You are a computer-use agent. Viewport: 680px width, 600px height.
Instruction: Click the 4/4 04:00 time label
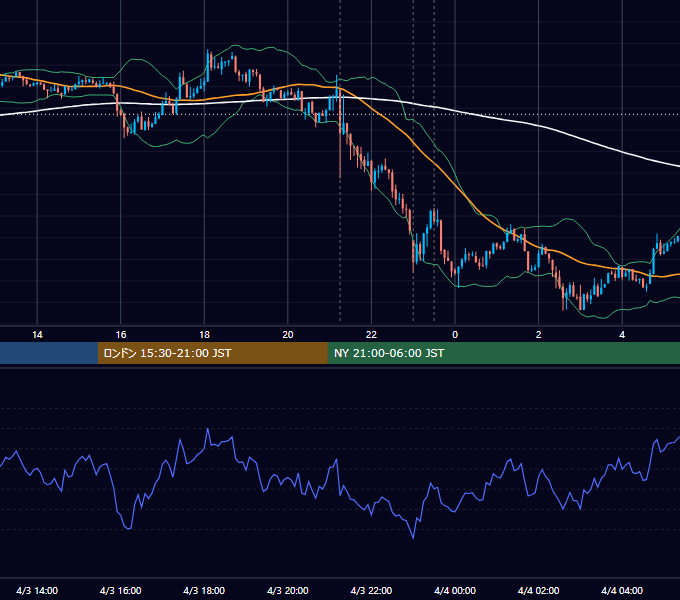coord(622,590)
